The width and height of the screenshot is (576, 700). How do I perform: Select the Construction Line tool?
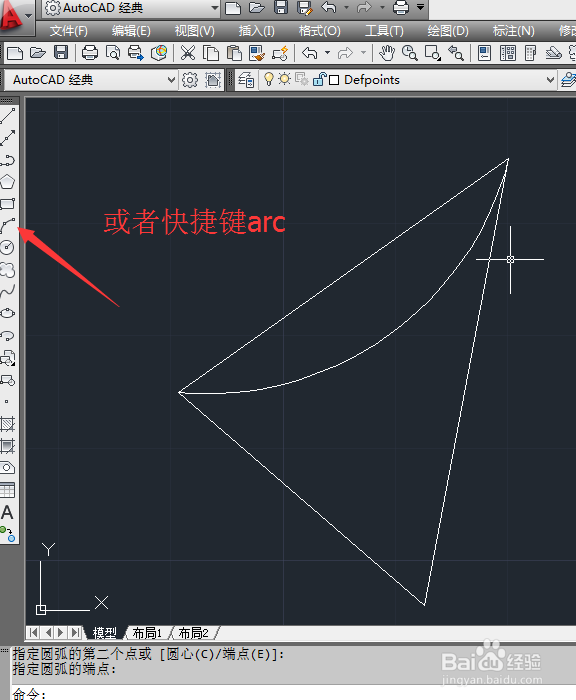click(8, 138)
